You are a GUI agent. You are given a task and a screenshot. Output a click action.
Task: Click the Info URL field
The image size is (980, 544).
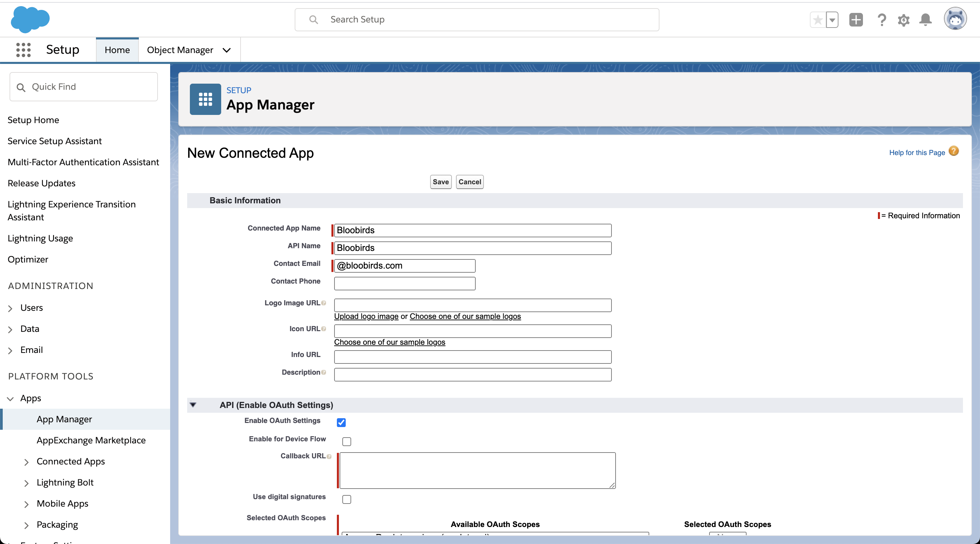pyautogui.click(x=473, y=357)
